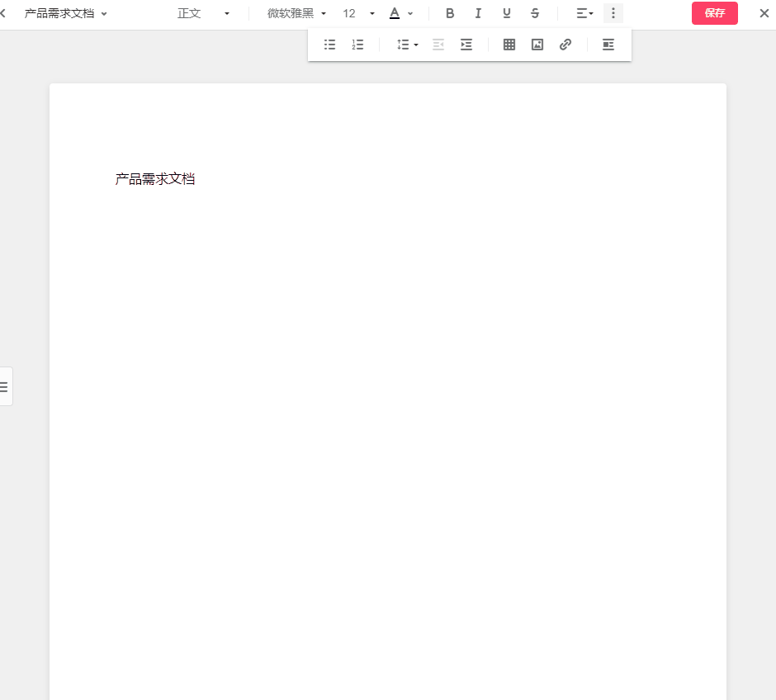Toggle underline formatting
The width and height of the screenshot is (776, 700).
pos(506,13)
